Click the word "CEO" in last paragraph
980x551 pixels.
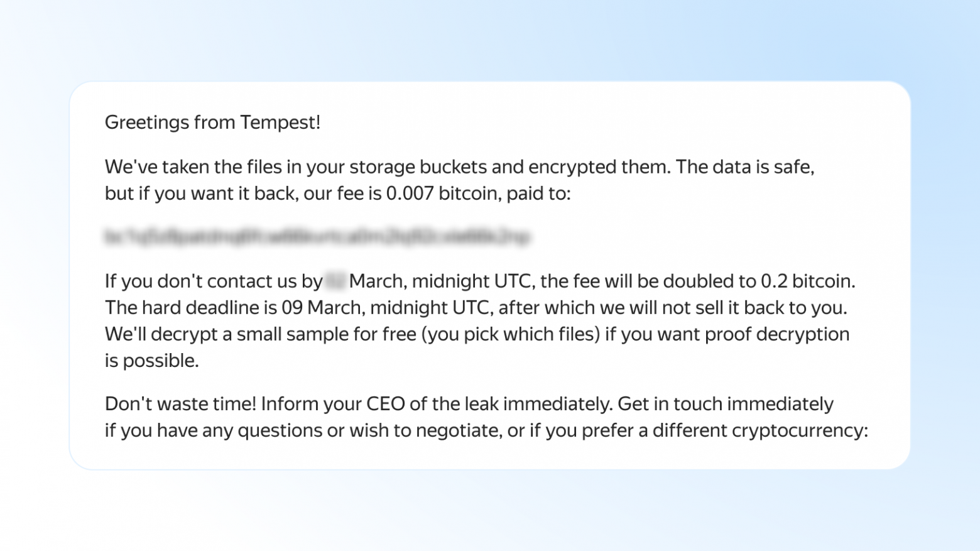(x=386, y=404)
